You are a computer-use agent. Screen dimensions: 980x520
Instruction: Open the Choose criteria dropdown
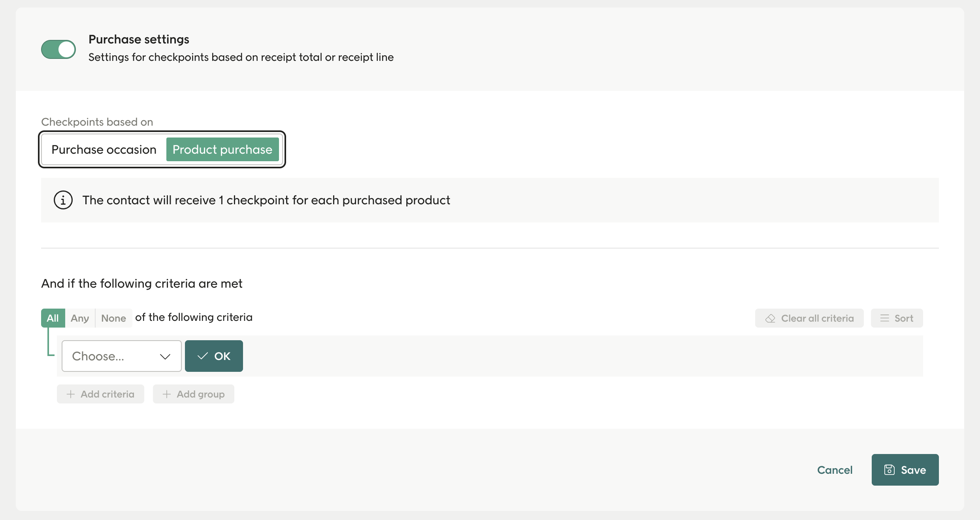121,356
